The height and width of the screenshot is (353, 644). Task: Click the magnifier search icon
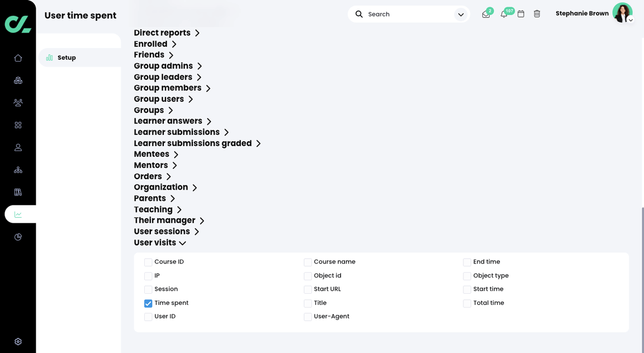pyautogui.click(x=359, y=14)
